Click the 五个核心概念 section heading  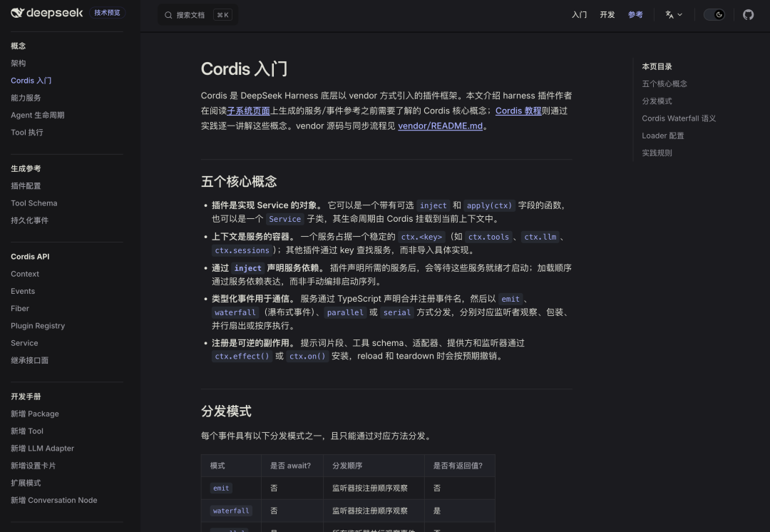pyautogui.click(x=239, y=181)
